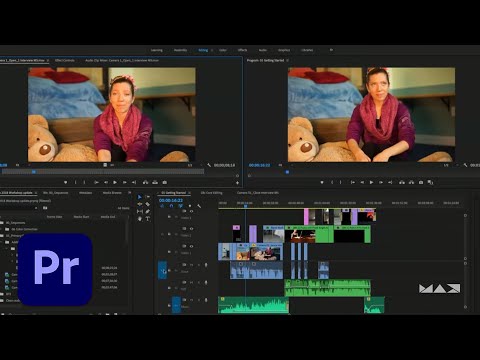Hide Video 3 track with eye icon

pos(192,211)
